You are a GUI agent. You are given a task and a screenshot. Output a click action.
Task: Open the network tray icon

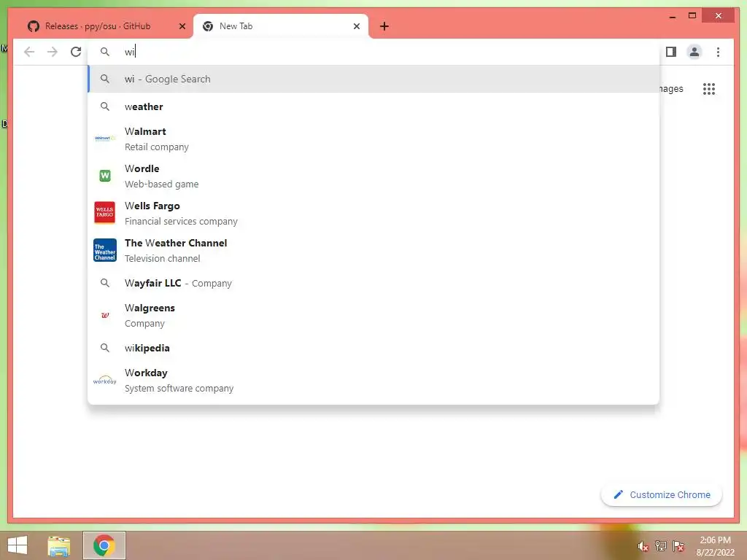pyautogui.click(x=660, y=546)
